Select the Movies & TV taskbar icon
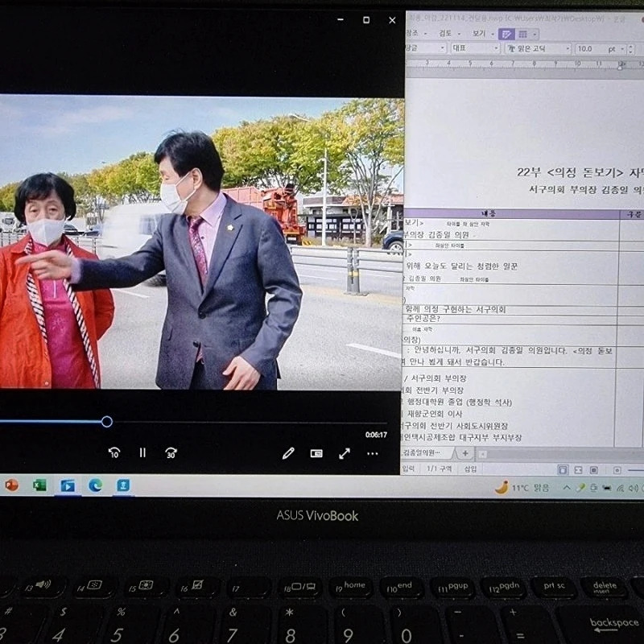 click(68, 486)
